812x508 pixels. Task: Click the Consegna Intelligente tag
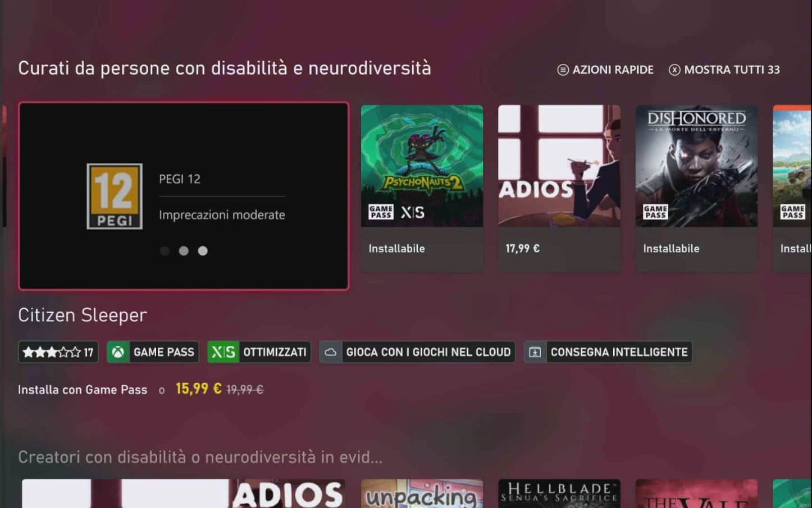tap(608, 352)
